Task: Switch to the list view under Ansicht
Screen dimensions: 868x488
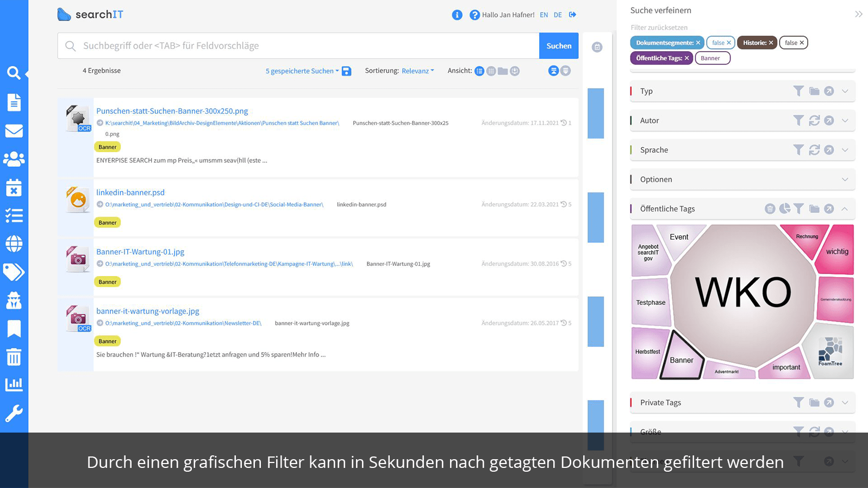Action: point(479,71)
